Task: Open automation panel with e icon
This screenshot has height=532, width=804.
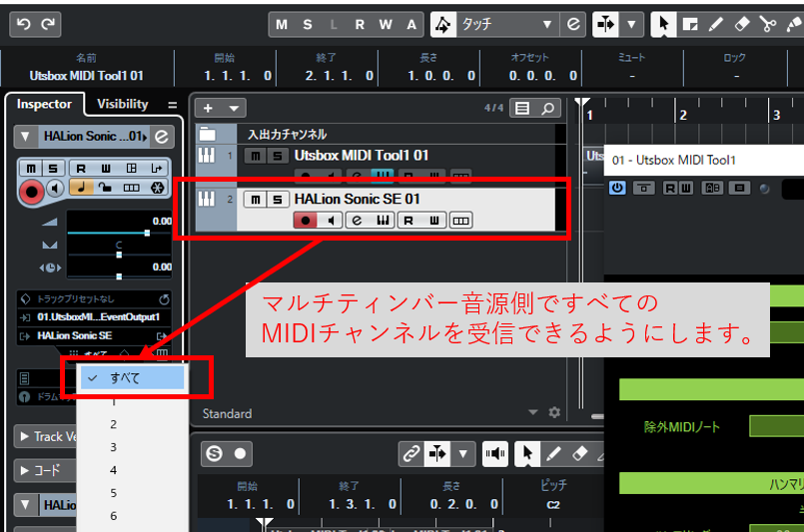Action: [573, 24]
